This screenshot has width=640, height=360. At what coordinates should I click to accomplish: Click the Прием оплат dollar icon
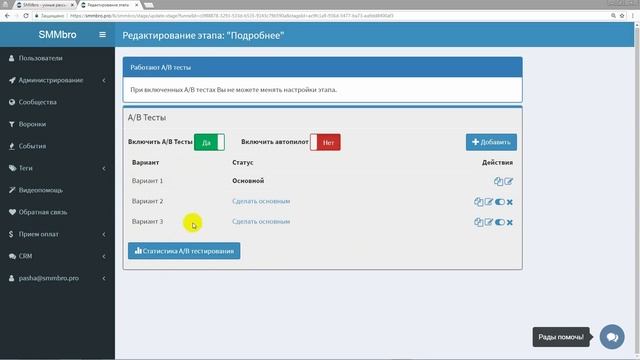(11, 234)
